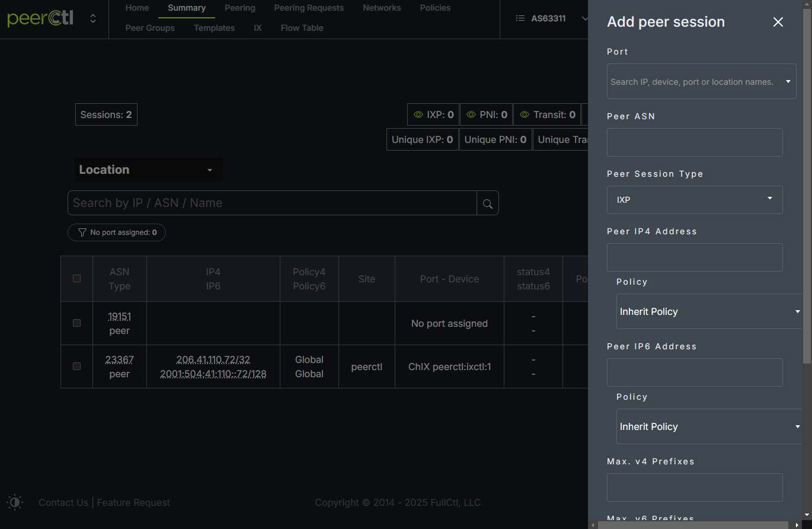This screenshot has height=529, width=812.
Task: Click the Peer ASN input field
Action: pos(694,142)
